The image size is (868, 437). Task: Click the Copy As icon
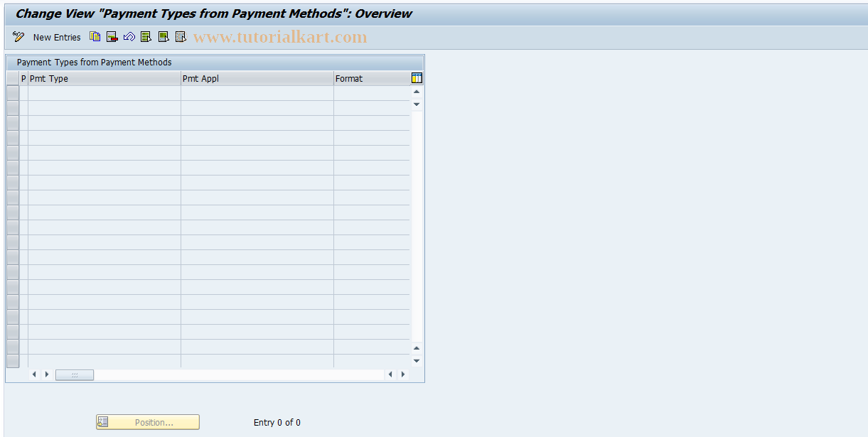pos(95,37)
